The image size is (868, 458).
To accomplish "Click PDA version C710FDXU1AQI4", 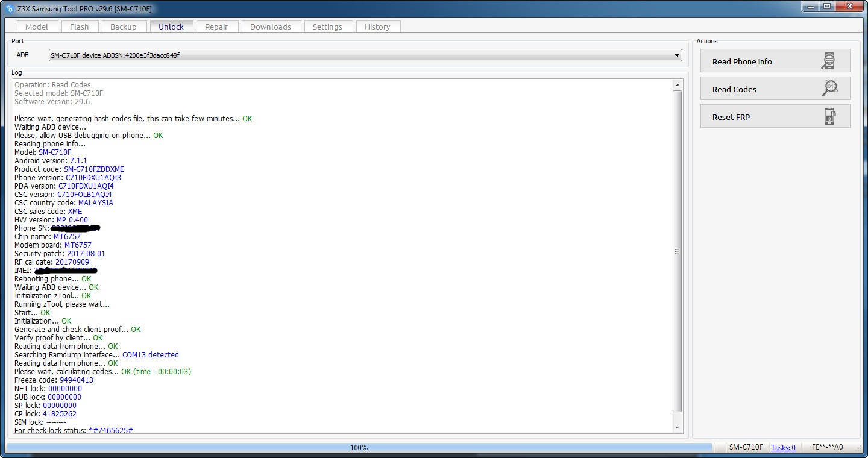I will pyautogui.click(x=86, y=186).
